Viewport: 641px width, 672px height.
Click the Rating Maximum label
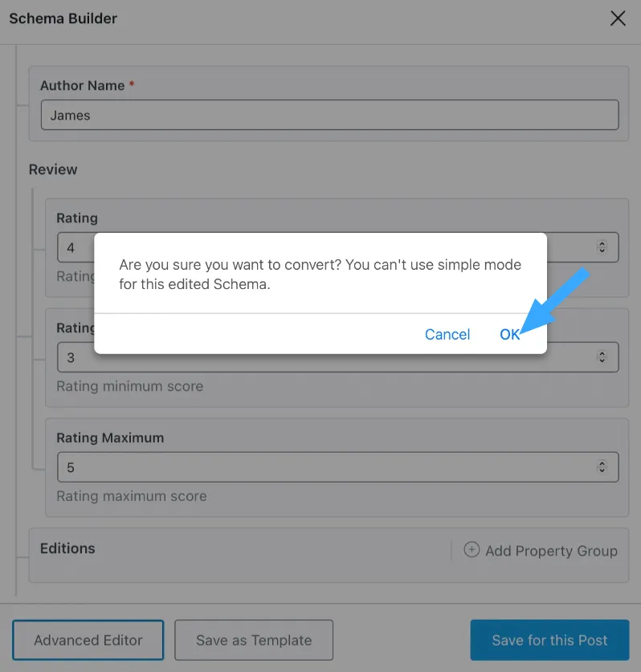(x=110, y=438)
